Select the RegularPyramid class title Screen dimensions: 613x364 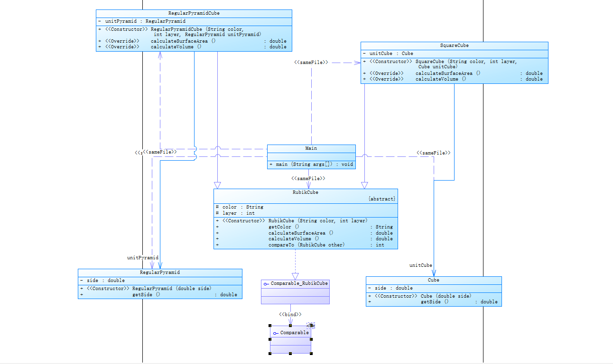(160, 273)
